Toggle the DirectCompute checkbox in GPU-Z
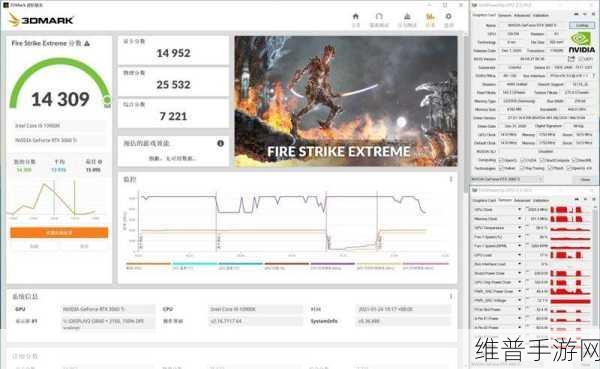The image size is (600, 369). [543, 160]
